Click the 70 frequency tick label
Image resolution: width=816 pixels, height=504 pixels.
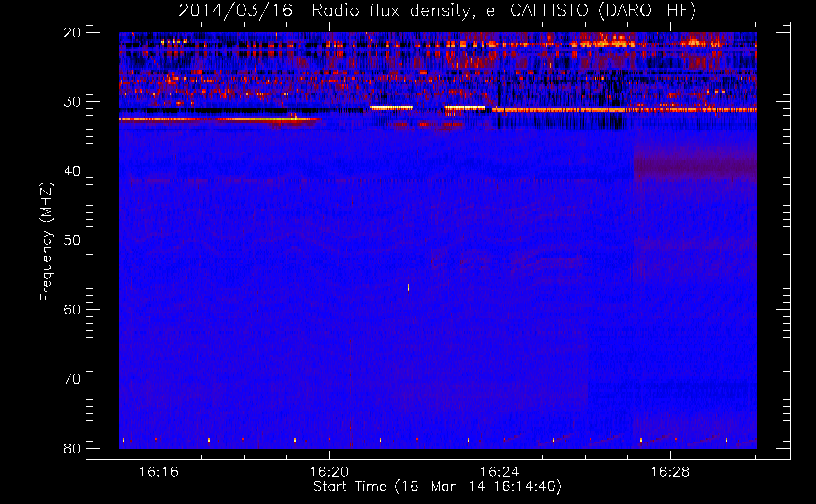[x=73, y=379]
